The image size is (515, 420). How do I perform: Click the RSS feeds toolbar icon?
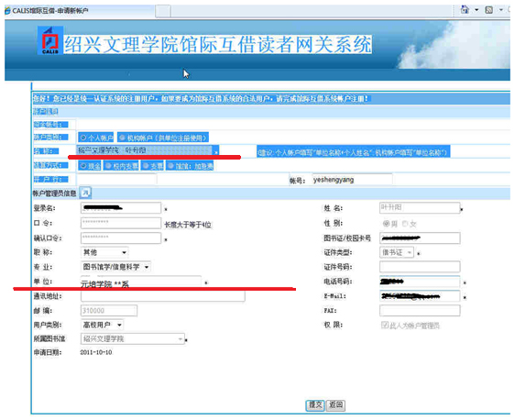pos(488,10)
